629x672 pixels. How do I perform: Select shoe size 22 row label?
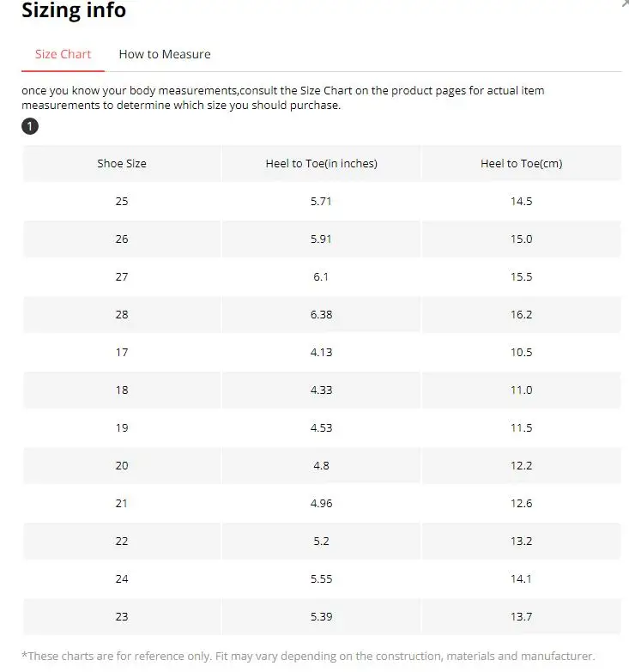click(x=122, y=541)
